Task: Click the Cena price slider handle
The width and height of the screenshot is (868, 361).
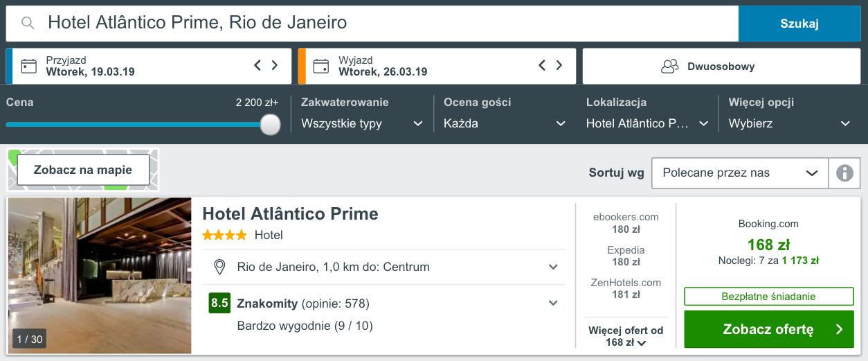Action: tap(271, 125)
